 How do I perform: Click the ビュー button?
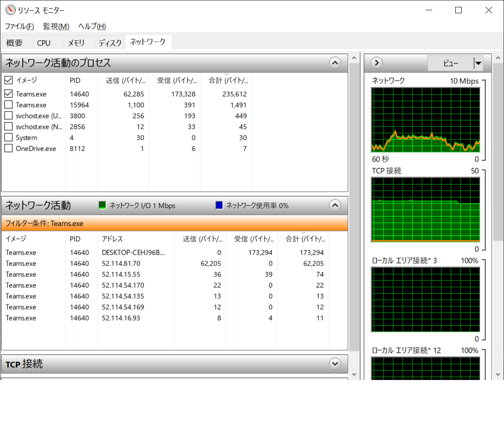451,63
